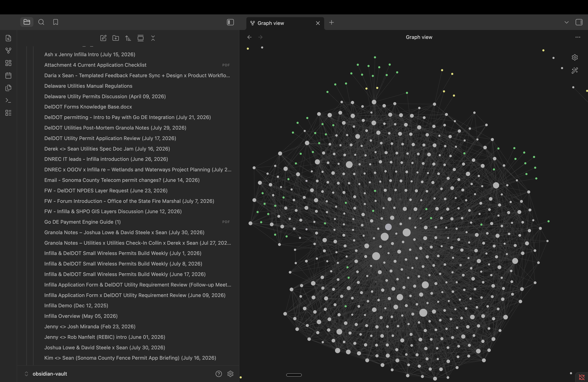Open Attachment 4 Current Application Checklist PDF

pyautogui.click(x=137, y=65)
